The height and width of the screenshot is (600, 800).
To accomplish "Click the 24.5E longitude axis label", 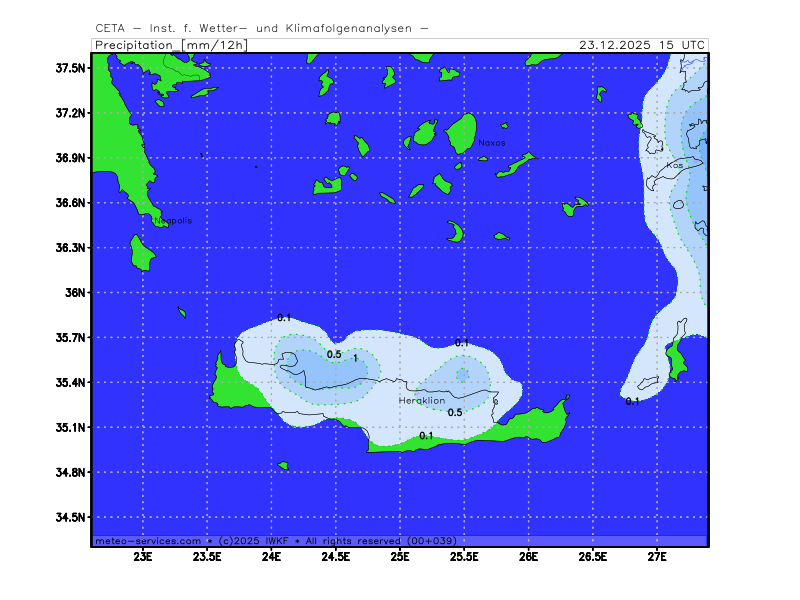I will [x=336, y=555].
